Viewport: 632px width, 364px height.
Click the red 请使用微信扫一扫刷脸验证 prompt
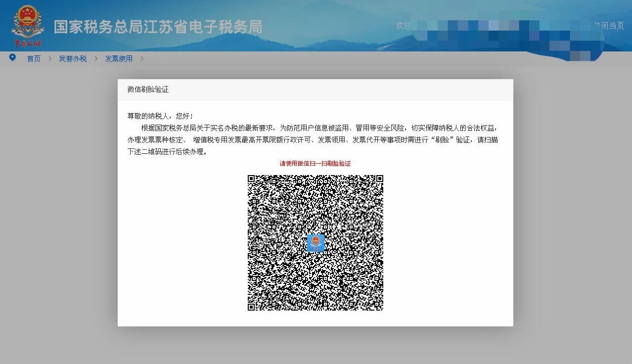click(315, 164)
